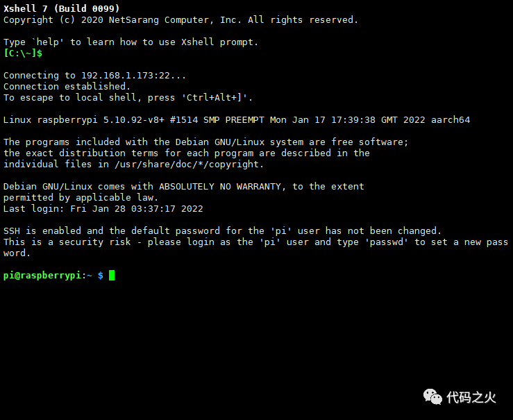Click the ABSOLUTELY NO WARRANTY text

[x=220, y=187]
